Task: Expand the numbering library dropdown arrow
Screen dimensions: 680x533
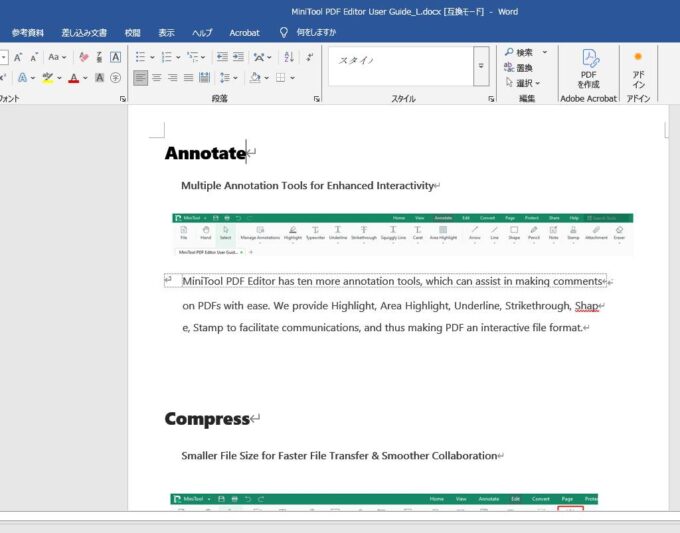Action: pos(178,57)
